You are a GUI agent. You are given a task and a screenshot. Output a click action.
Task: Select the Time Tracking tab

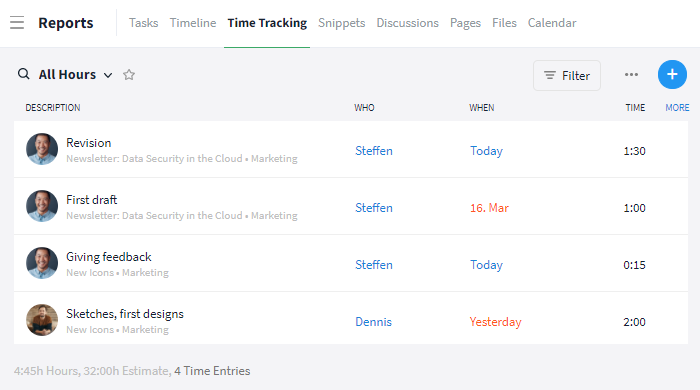click(267, 23)
